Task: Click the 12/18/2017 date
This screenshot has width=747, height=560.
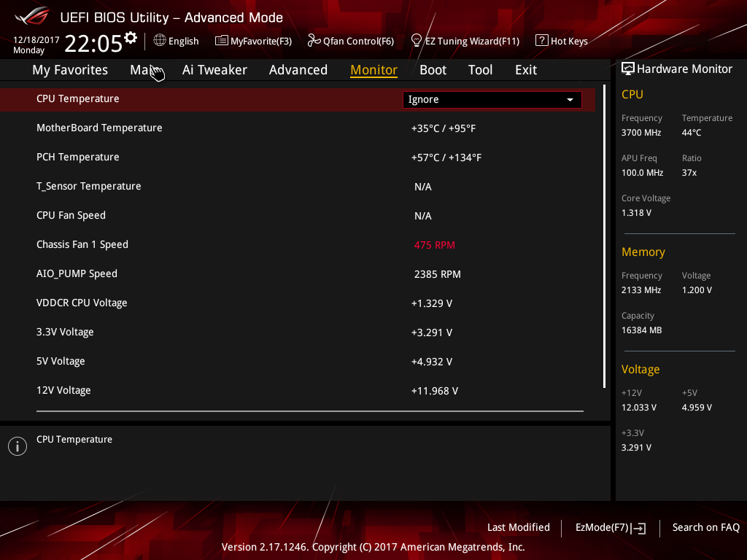Action: (36, 40)
